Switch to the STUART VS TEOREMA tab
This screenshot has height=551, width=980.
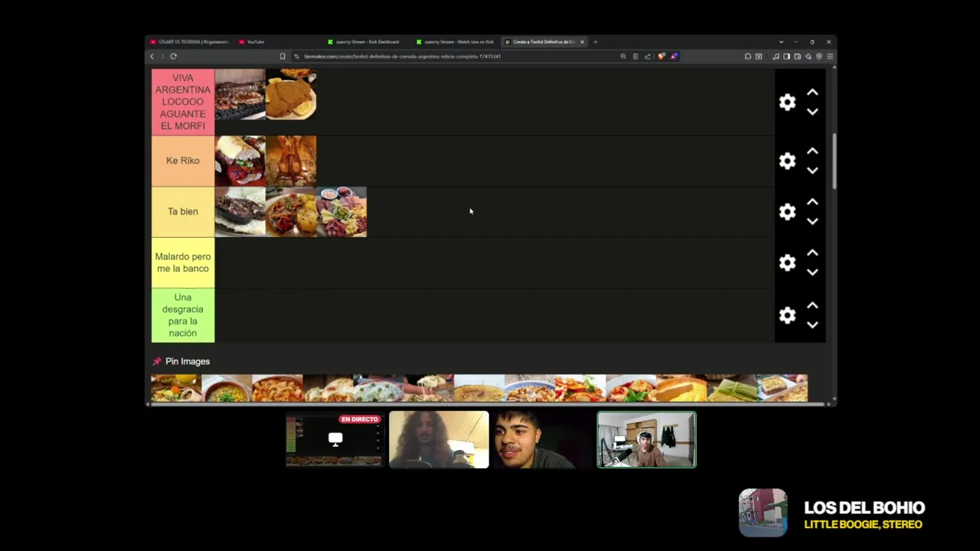(x=189, y=42)
